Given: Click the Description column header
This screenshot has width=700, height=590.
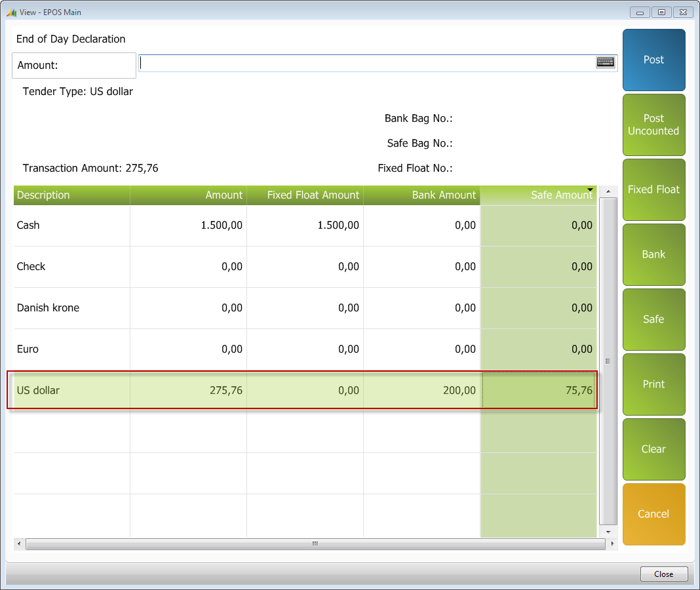Looking at the screenshot, I should (71, 195).
